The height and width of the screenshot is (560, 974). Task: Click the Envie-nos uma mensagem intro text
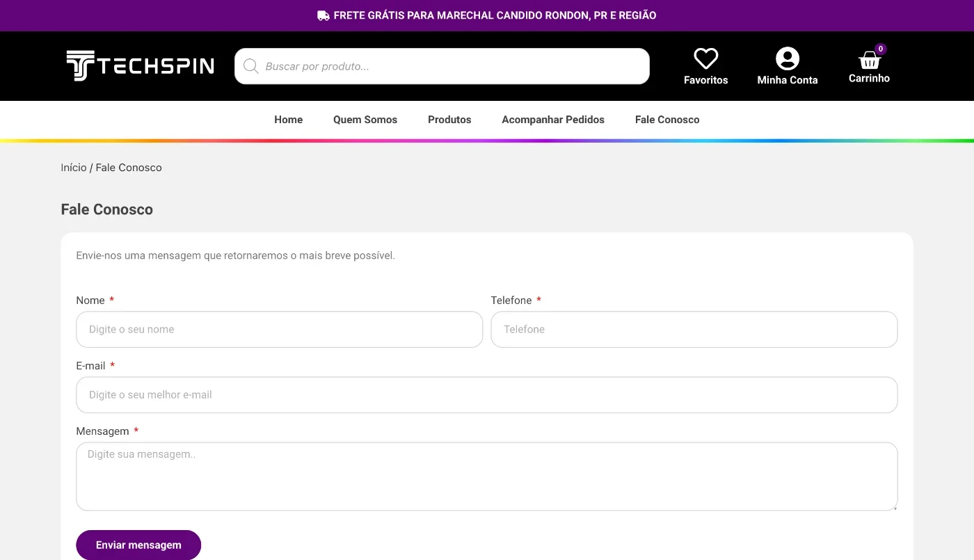(235, 255)
